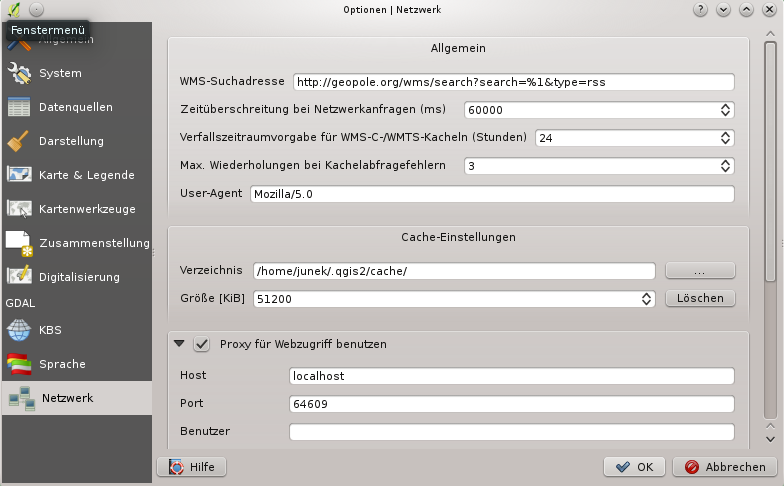The image size is (784, 486).
Task: Browse cache directory with the ... button
Action: tap(700, 270)
